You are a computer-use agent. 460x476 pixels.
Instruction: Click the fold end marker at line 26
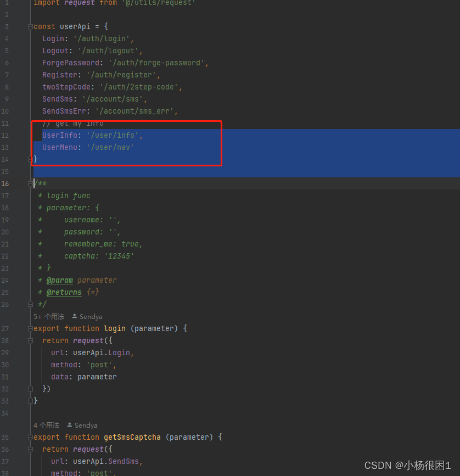(31, 304)
